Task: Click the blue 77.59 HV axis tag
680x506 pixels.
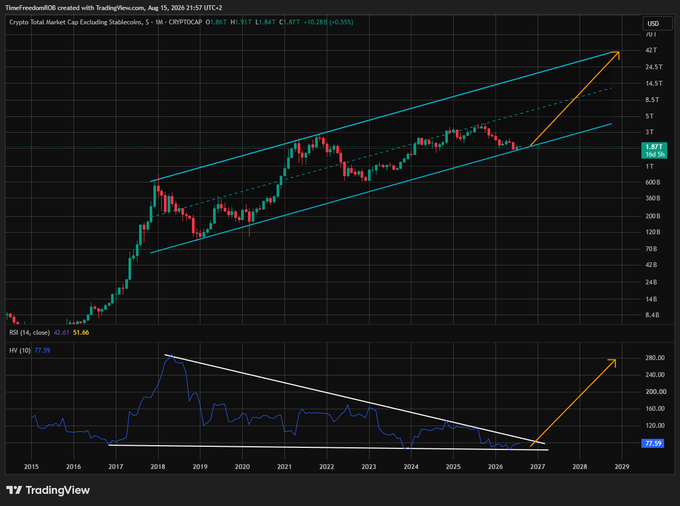Action: click(x=652, y=443)
